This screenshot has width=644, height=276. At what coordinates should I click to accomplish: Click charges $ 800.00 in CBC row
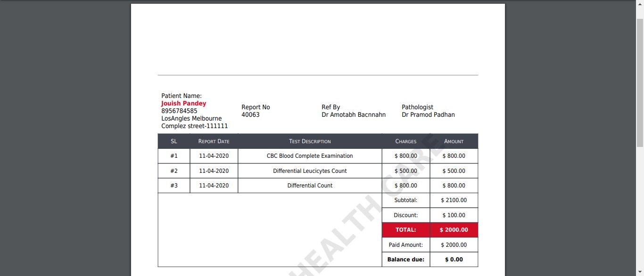(x=405, y=156)
